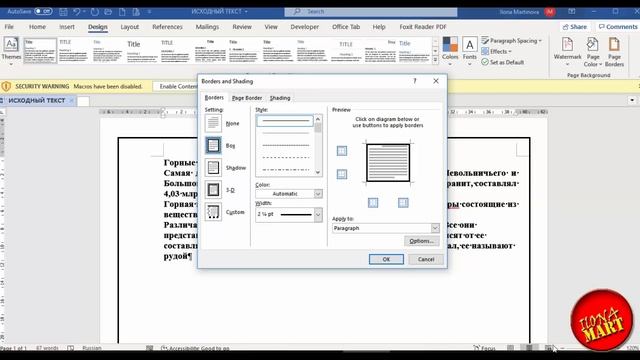Click the Options button in dialog
Image resolution: width=640 pixels, height=360 pixels.
pos(422,241)
